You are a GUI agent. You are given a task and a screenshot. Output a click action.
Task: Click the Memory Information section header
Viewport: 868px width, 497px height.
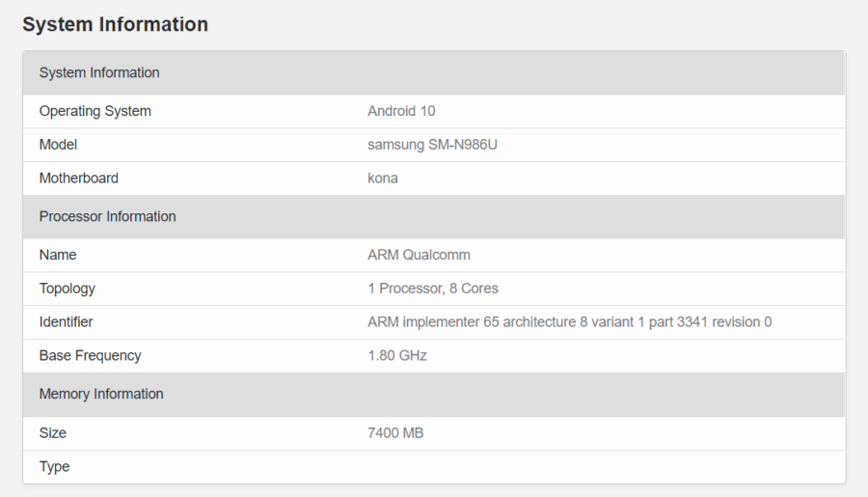coord(101,395)
